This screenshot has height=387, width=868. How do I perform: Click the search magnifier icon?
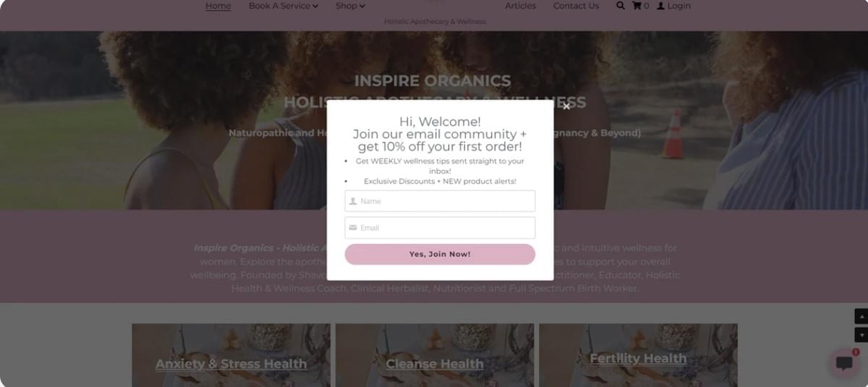tap(621, 6)
